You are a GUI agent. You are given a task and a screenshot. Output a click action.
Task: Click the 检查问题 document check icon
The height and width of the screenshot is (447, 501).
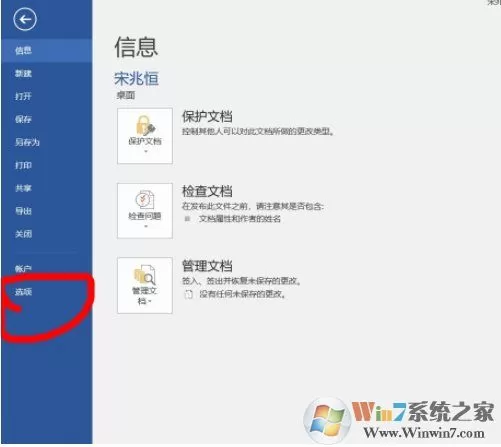(145, 200)
